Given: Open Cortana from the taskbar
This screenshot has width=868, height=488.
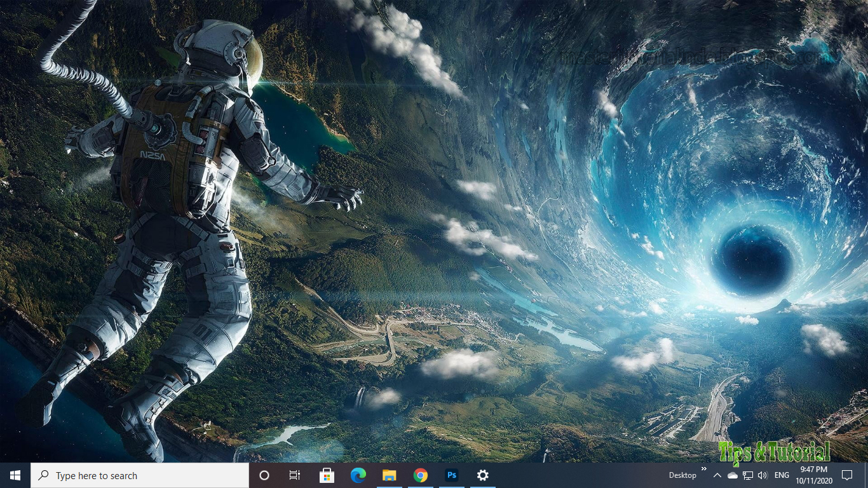Looking at the screenshot, I should click(264, 475).
